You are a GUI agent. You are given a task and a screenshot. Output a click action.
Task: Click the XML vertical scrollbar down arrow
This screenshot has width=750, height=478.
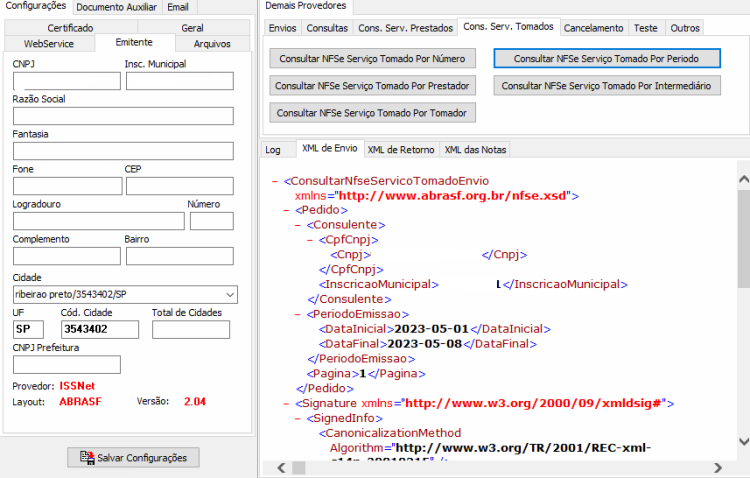(x=744, y=441)
